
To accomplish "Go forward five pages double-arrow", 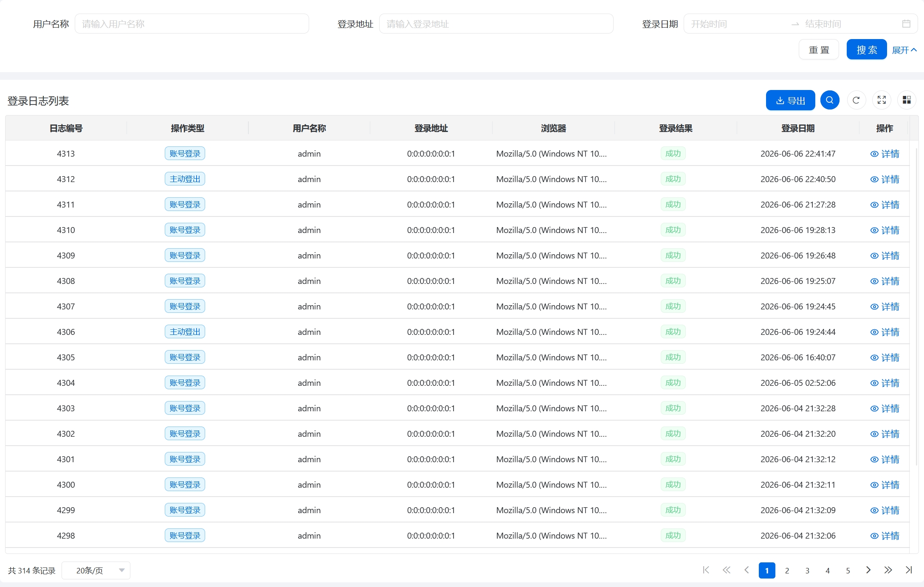I will tap(888, 570).
